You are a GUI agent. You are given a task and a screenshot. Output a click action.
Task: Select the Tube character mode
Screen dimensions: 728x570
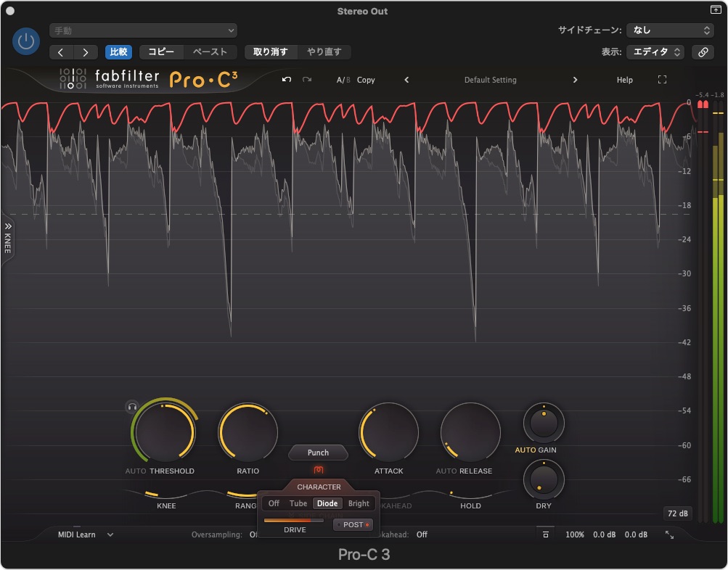(x=298, y=503)
